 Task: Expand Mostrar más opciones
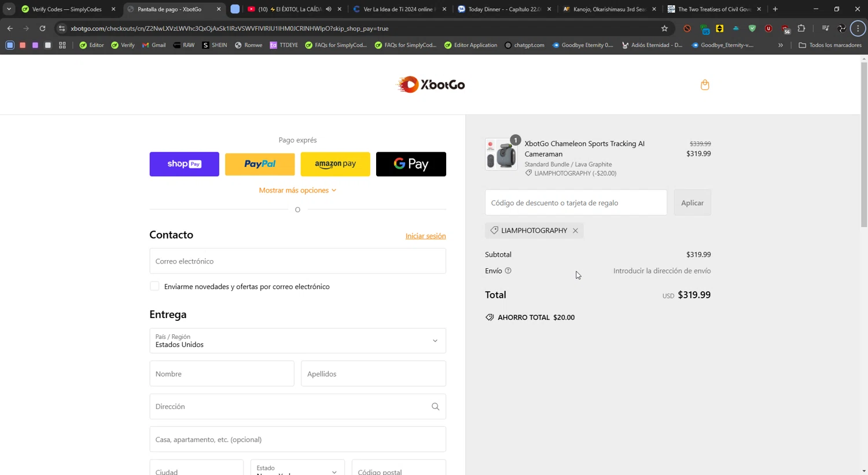[x=297, y=190]
